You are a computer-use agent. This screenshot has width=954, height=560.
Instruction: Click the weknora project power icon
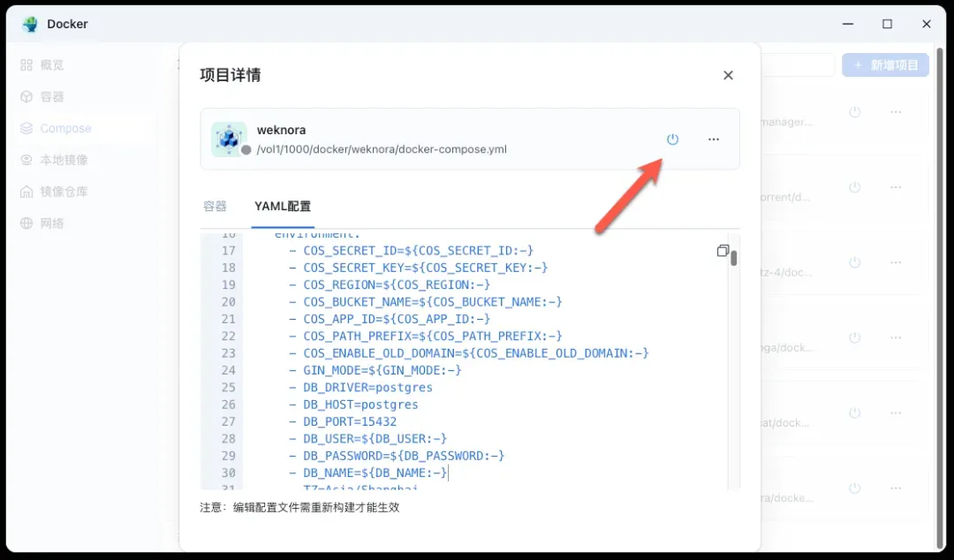672,140
